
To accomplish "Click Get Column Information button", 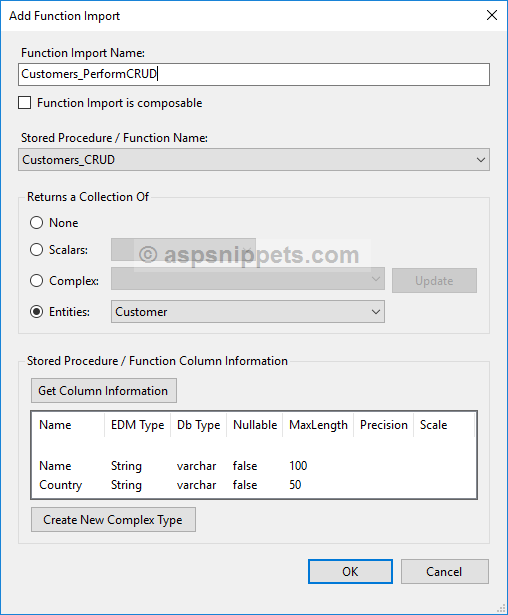I will pyautogui.click(x=104, y=391).
